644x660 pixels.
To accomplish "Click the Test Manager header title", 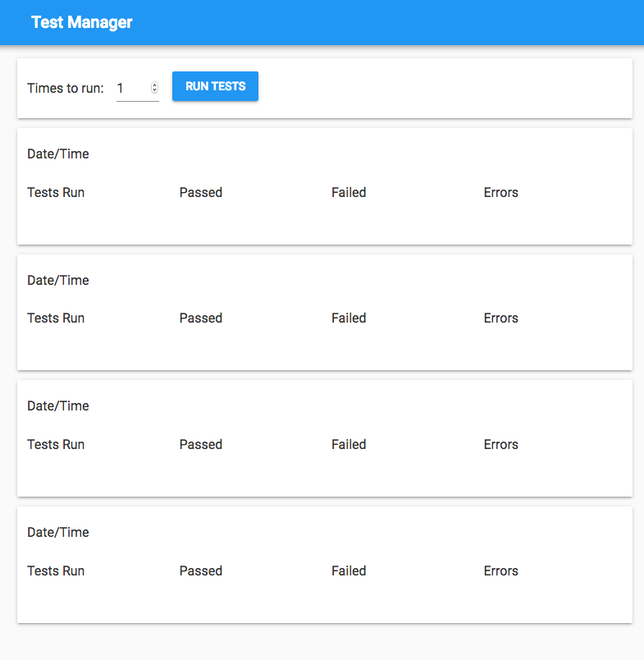I will coord(81,22).
